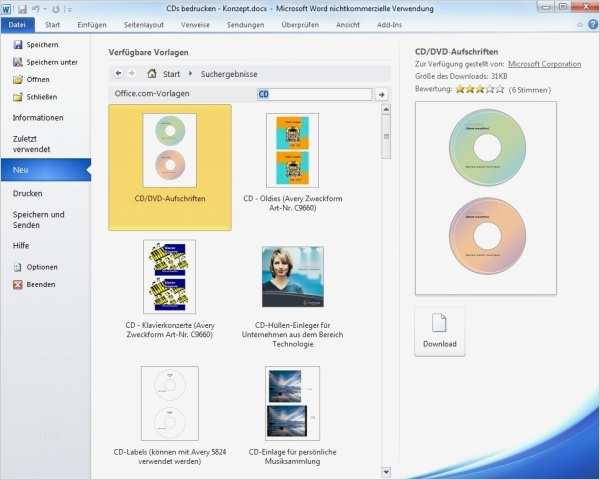Click the Speichern disk icon in sidebar
Image resolution: width=600 pixels, height=480 pixels.
coord(18,45)
